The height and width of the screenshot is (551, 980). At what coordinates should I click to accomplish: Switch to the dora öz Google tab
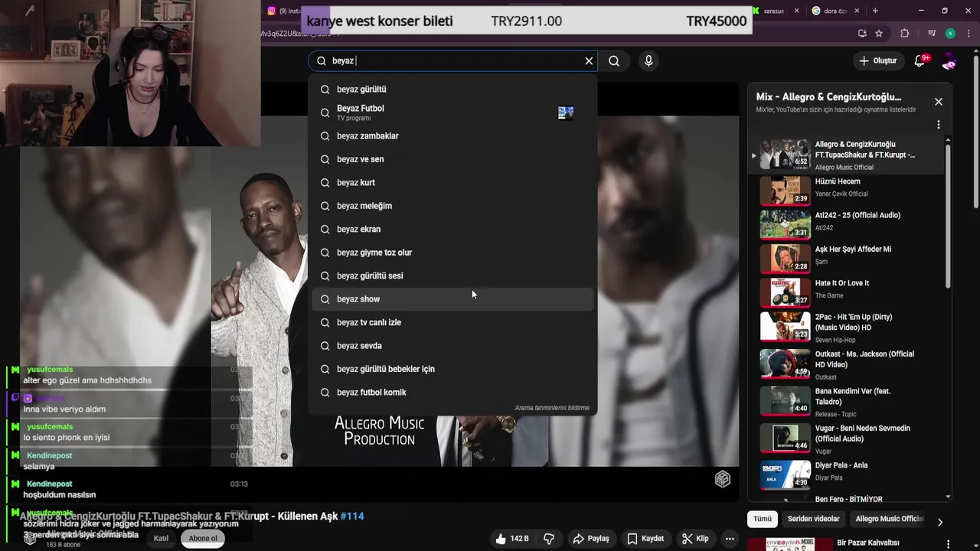(x=835, y=11)
